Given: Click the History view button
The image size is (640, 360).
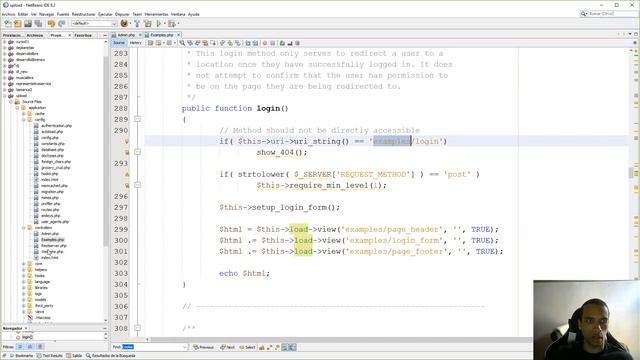Looking at the screenshot, I should [x=136, y=43].
